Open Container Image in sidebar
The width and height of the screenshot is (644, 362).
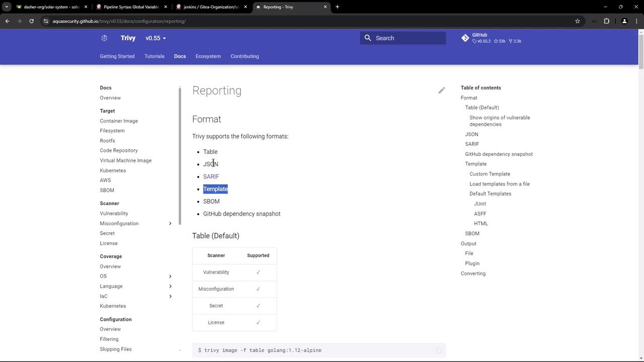pyautogui.click(x=119, y=121)
